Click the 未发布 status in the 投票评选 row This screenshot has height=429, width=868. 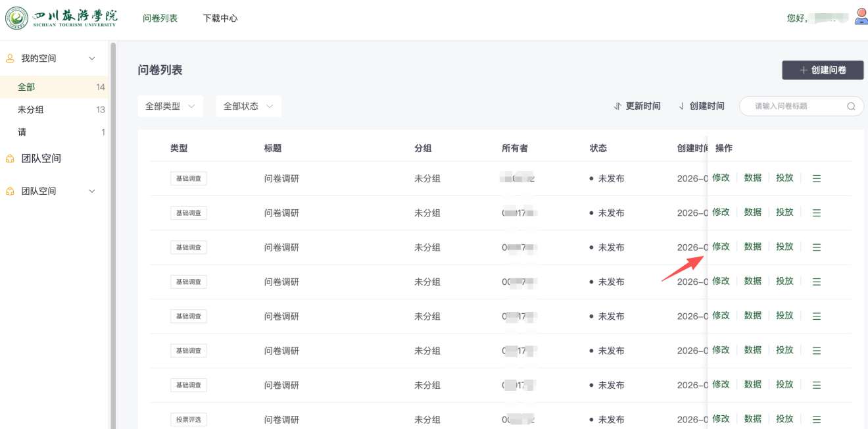click(x=607, y=420)
